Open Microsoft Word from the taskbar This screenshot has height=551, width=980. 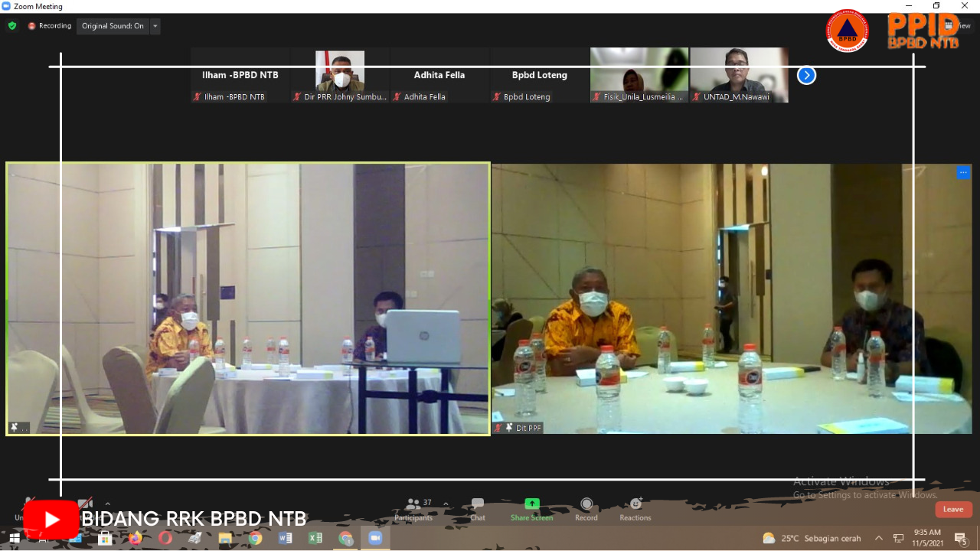(x=285, y=538)
